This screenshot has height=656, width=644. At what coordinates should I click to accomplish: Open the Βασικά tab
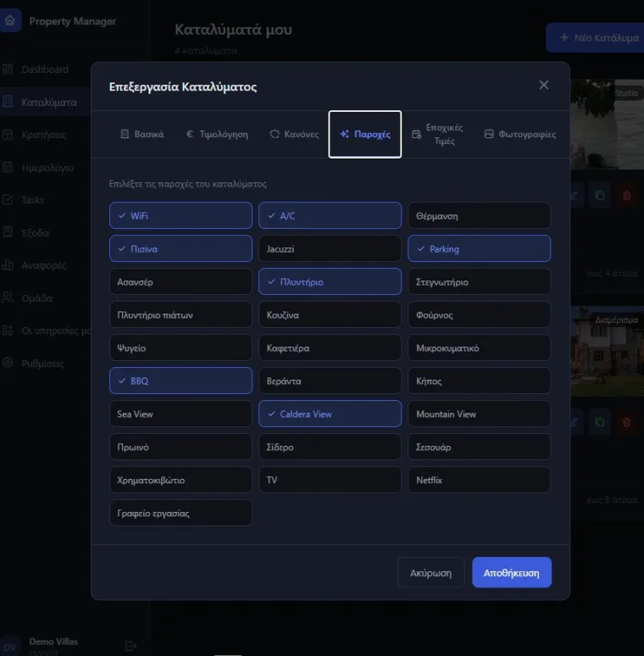tap(142, 134)
